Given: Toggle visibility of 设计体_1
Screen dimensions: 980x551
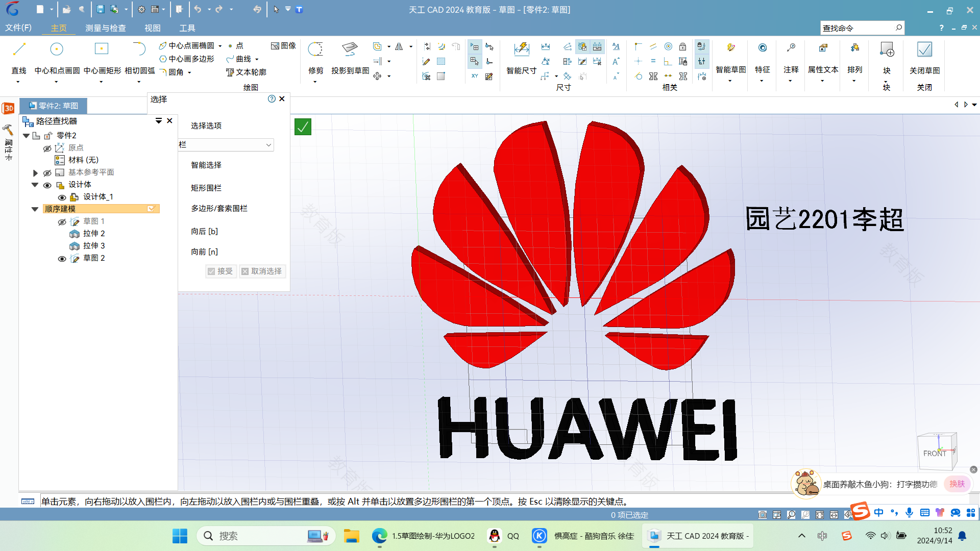Looking at the screenshot, I should tap(62, 197).
